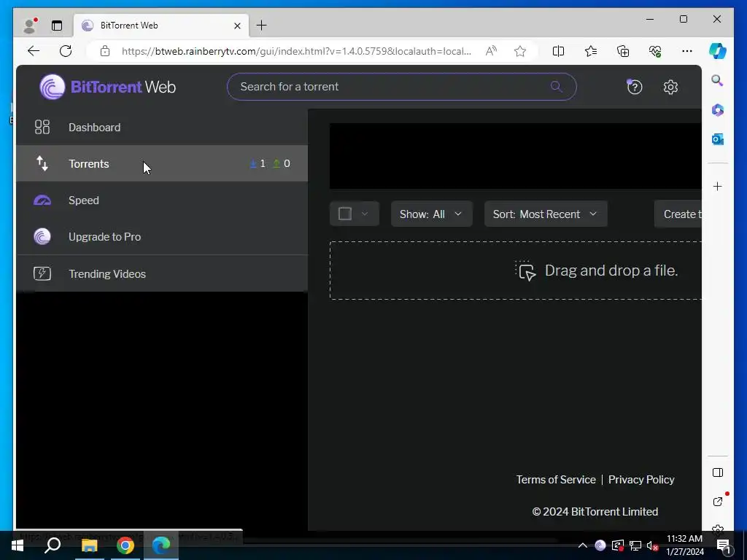Choose Upgrade to Pro in sidebar

pos(162,237)
